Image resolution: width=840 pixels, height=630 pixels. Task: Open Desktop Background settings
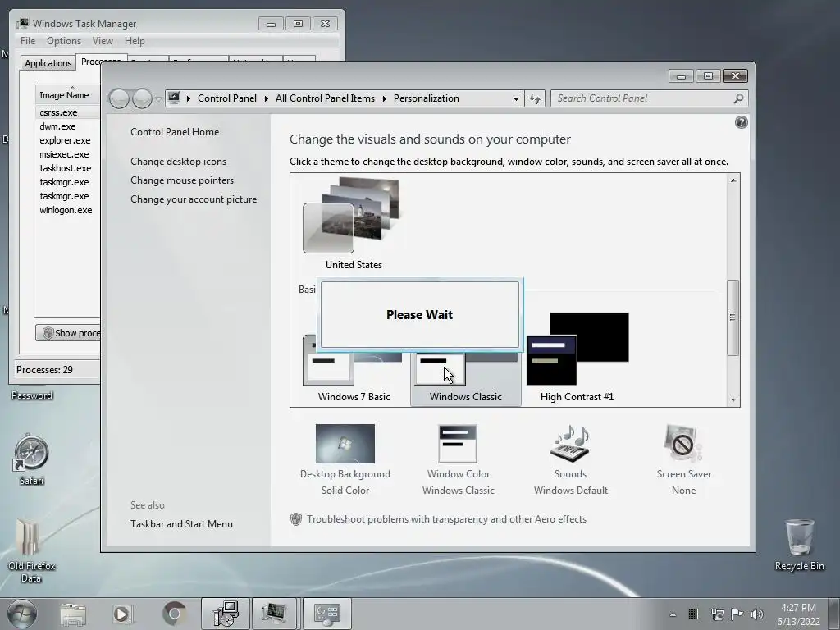345,459
